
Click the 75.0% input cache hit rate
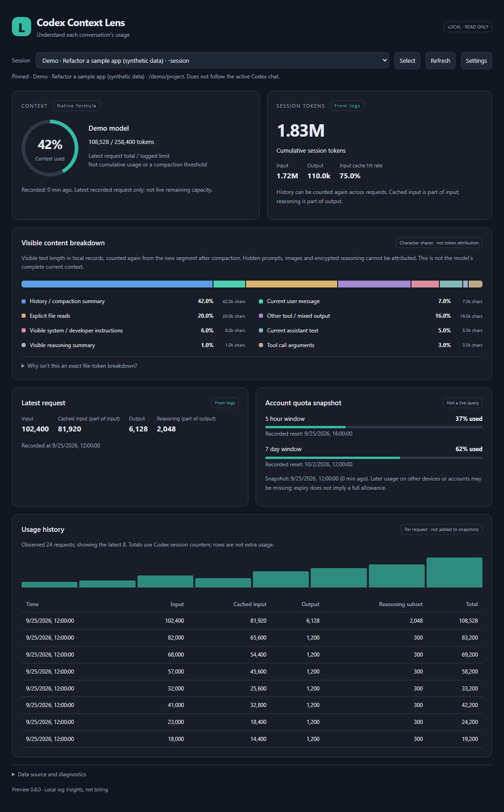[350, 176]
